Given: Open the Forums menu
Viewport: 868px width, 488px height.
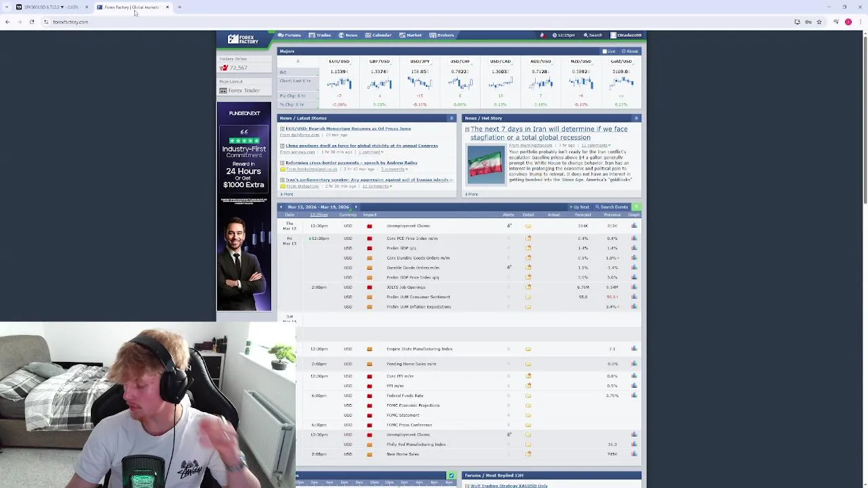Looking at the screenshot, I should tap(290, 35).
